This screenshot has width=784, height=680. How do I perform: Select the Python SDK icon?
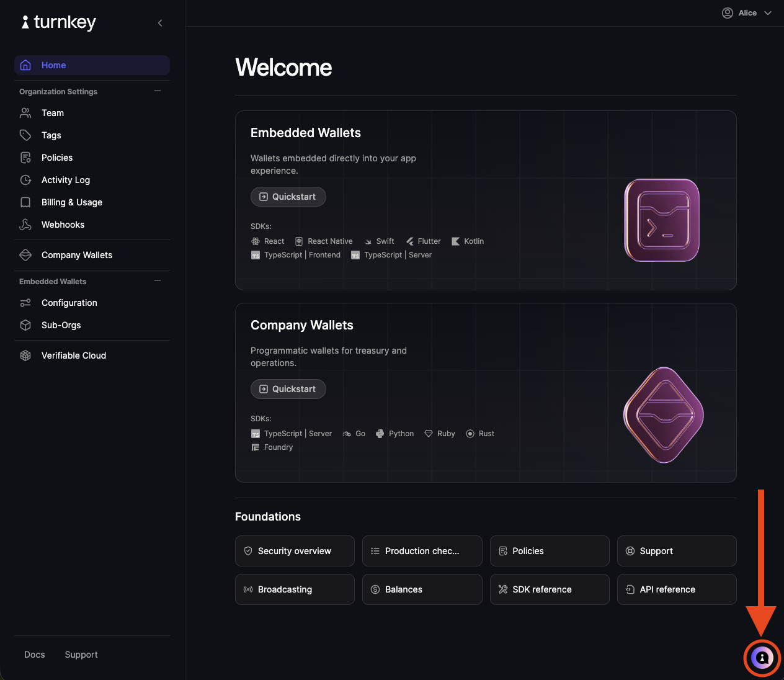(380, 434)
